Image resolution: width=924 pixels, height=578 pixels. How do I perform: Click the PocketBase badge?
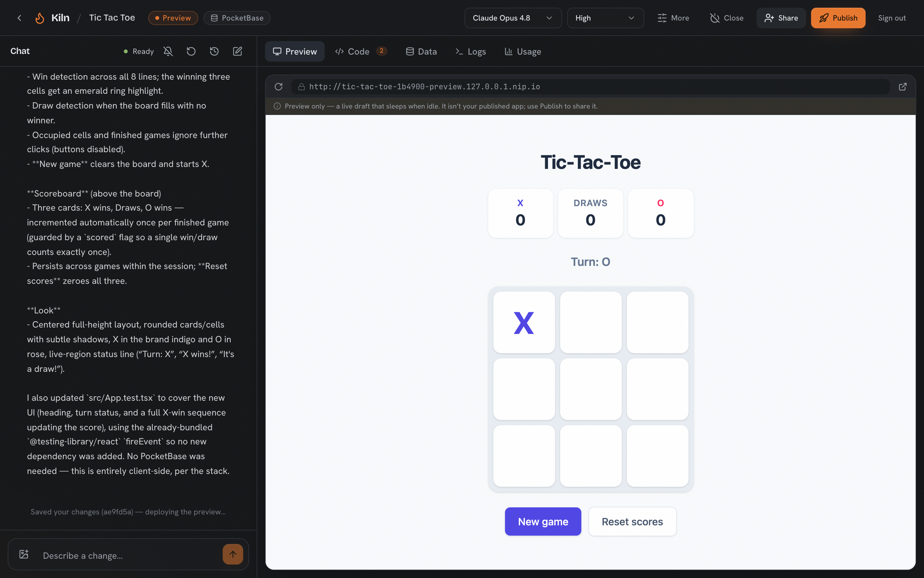point(237,18)
